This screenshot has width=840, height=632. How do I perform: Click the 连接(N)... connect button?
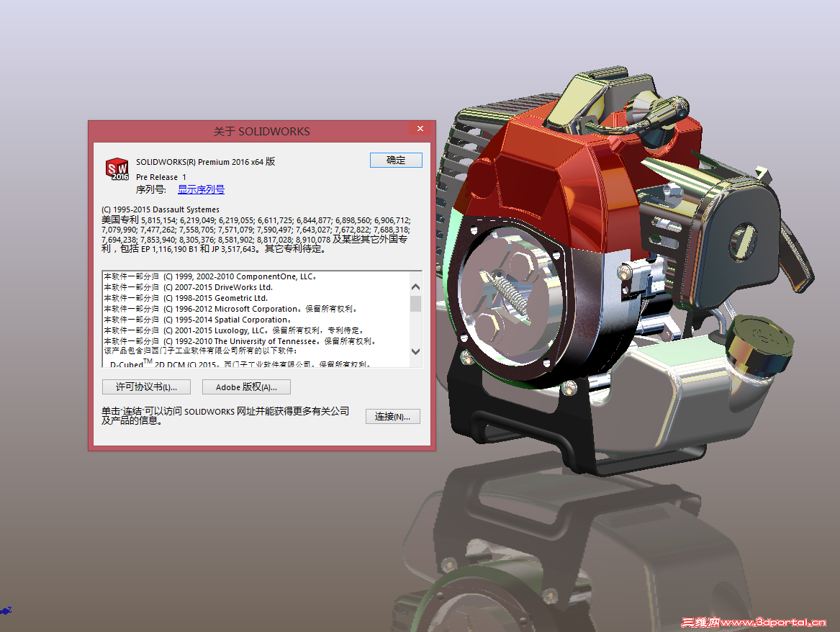393,417
